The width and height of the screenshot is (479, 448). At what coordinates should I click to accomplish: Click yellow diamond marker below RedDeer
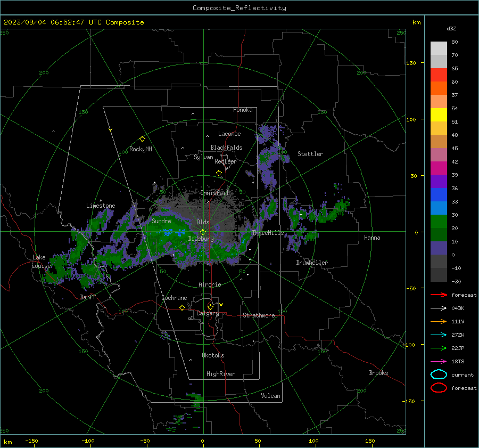219,173
